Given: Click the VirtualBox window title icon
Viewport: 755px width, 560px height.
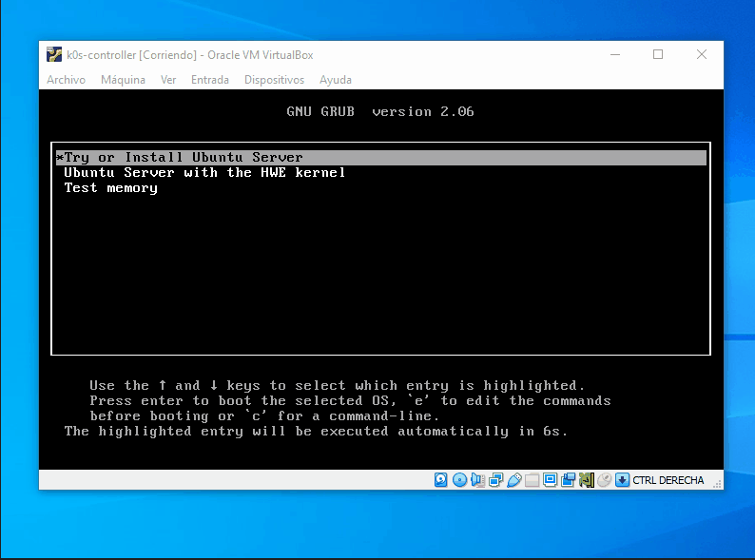Looking at the screenshot, I should (x=54, y=54).
